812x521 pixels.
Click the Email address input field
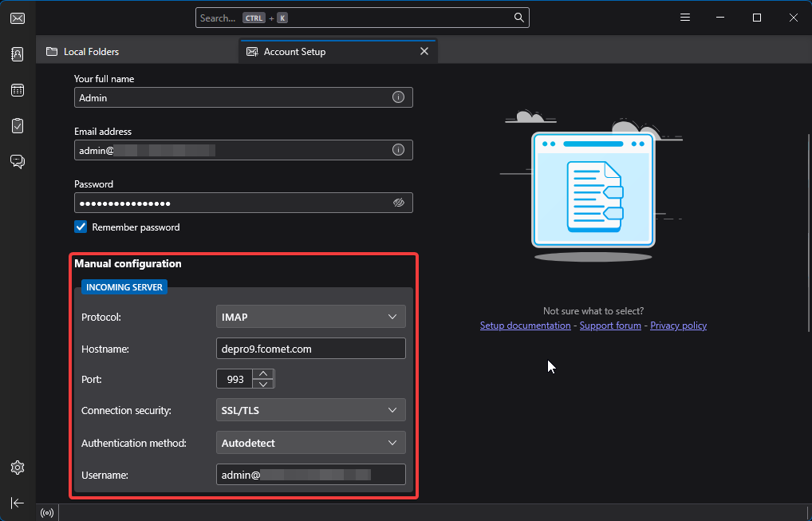pyautogui.click(x=243, y=150)
